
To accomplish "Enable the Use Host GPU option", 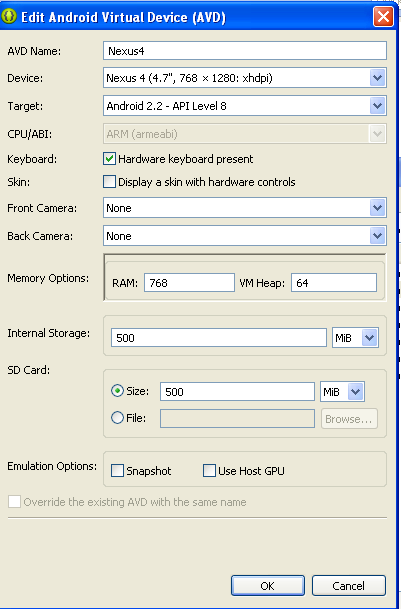I will point(209,471).
